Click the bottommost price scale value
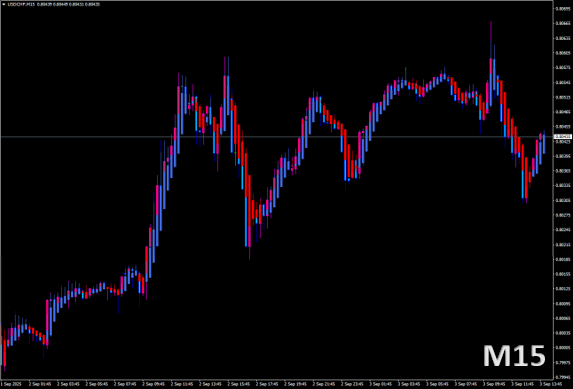 click(x=563, y=377)
